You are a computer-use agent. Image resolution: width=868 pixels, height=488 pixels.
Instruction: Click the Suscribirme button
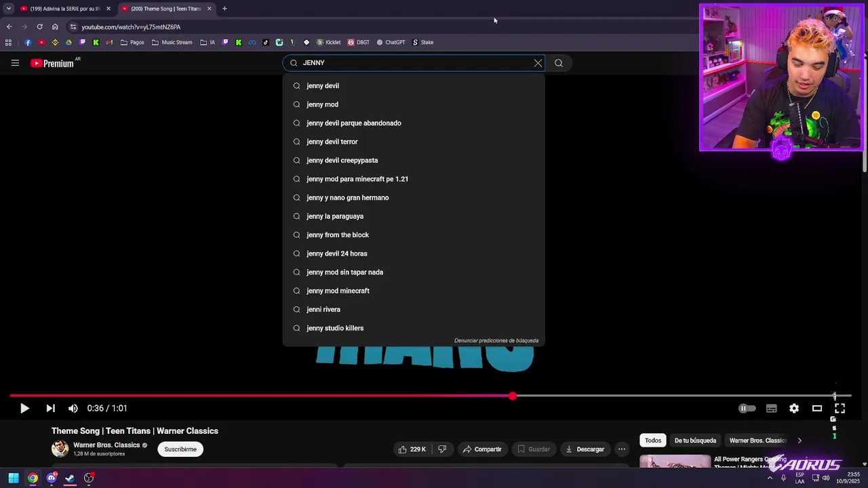click(x=180, y=449)
